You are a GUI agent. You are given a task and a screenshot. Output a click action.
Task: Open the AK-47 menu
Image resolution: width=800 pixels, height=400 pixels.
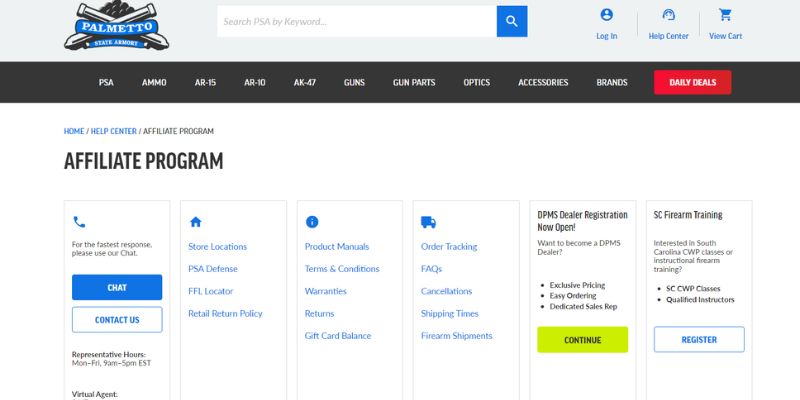tap(305, 82)
